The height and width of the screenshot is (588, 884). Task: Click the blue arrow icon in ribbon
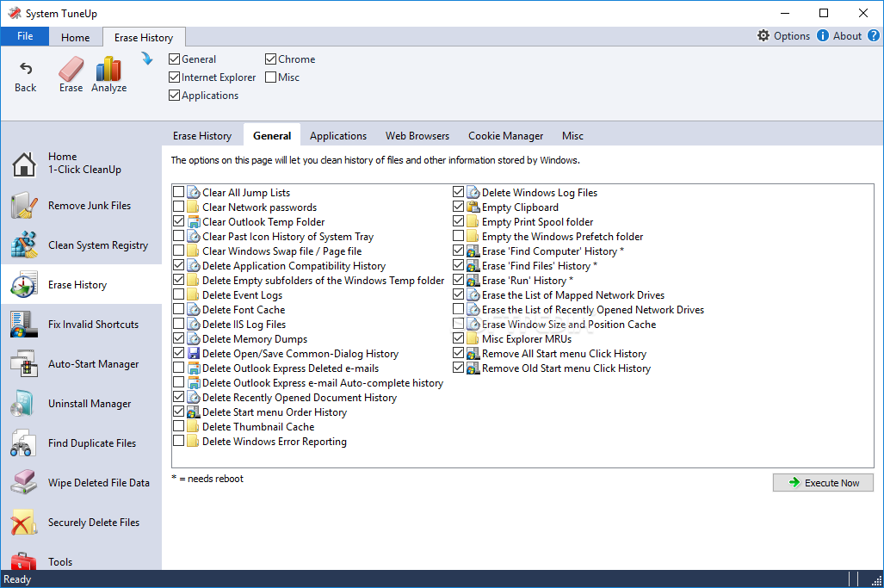(x=147, y=58)
